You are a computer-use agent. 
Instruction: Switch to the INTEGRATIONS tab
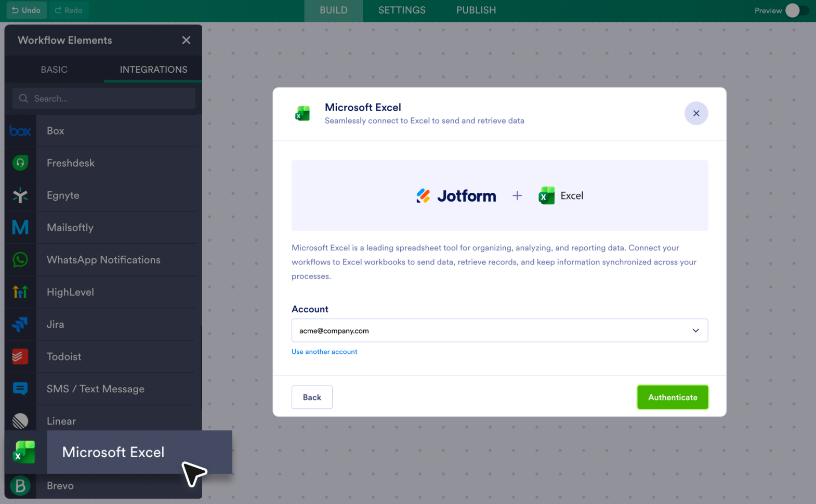(x=153, y=69)
